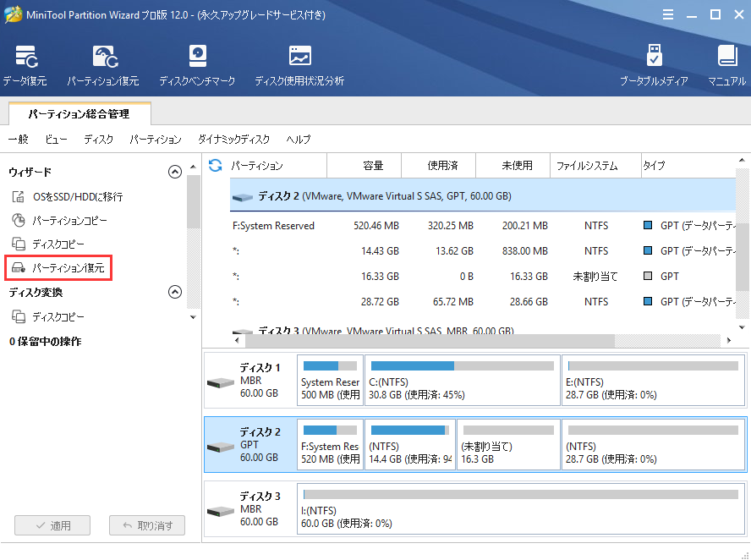
Task: Open the マニュアル icon
Action: [726, 66]
